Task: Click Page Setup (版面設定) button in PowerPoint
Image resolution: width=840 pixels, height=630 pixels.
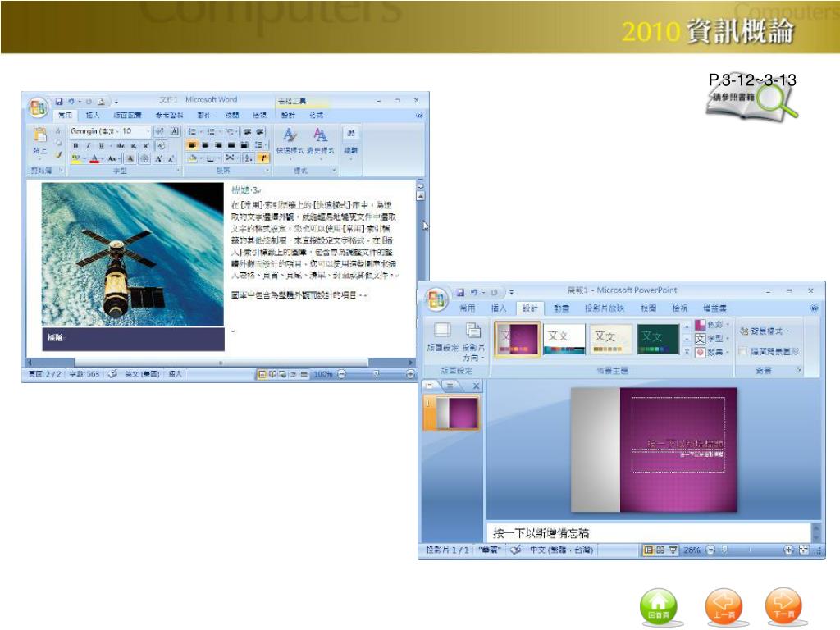Action: [x=442, y=339]
